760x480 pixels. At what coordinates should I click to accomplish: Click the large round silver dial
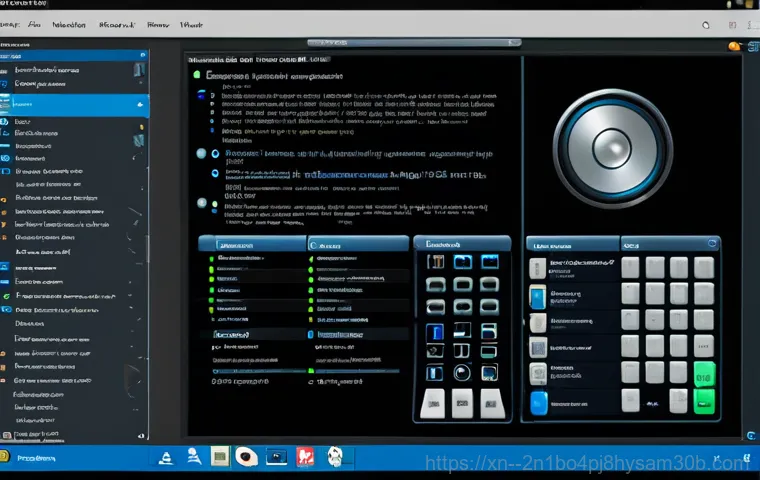(613, 148)
